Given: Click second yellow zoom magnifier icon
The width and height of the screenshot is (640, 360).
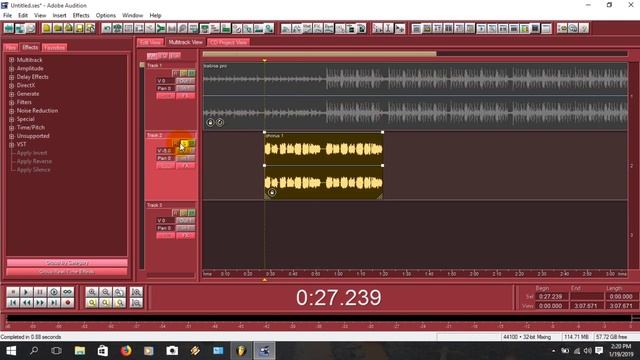Looking at the screenshot, I should (105, 302).
